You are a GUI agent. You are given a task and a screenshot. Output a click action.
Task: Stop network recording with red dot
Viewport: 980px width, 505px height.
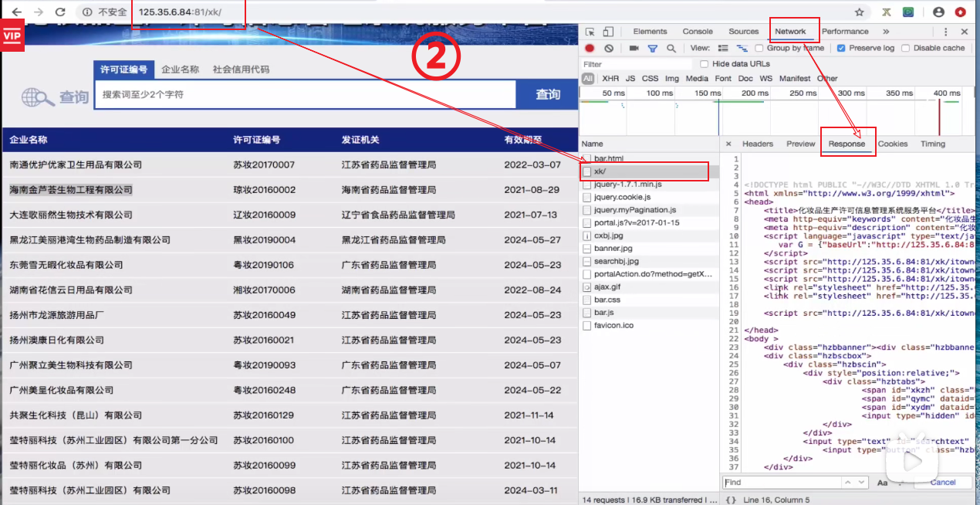pyautogui.click(x=590, y=48)
